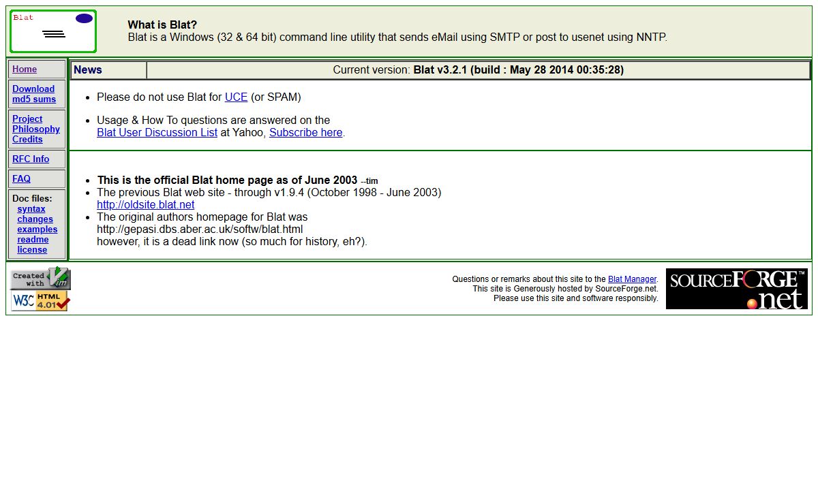Open the RFC Info page
Viewport: 818px width, 504px height.
coord(31,159)
